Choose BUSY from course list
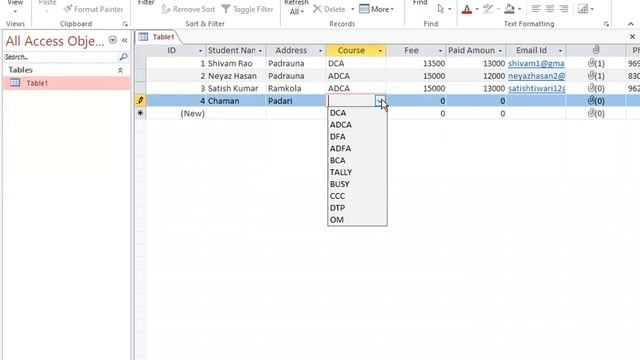The image size is (640, 360). (x=357, y=184)
